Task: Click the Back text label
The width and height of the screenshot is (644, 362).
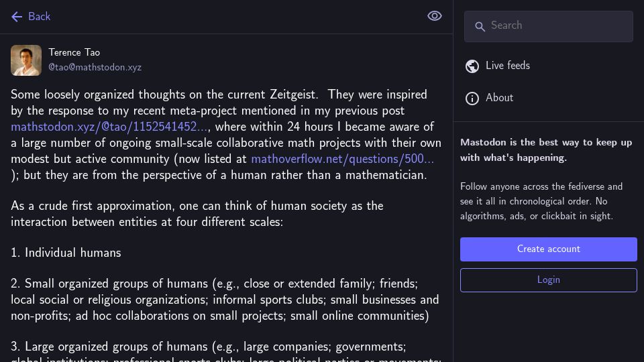Action: coord(40,16)
